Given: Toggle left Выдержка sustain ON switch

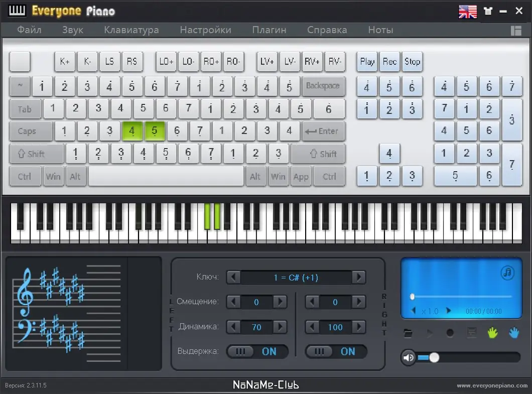Looking at the screenshot, I should coord(257,351).
